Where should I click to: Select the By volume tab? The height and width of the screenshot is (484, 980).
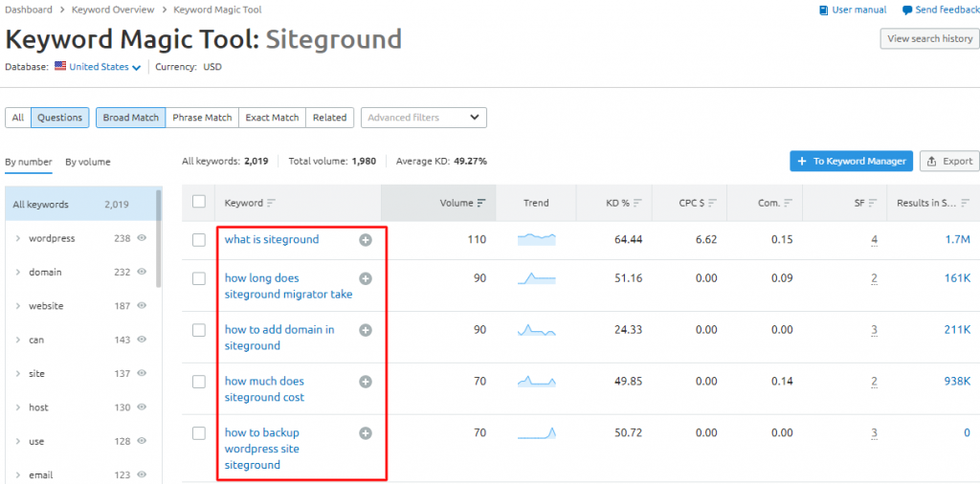click(87, 162)
